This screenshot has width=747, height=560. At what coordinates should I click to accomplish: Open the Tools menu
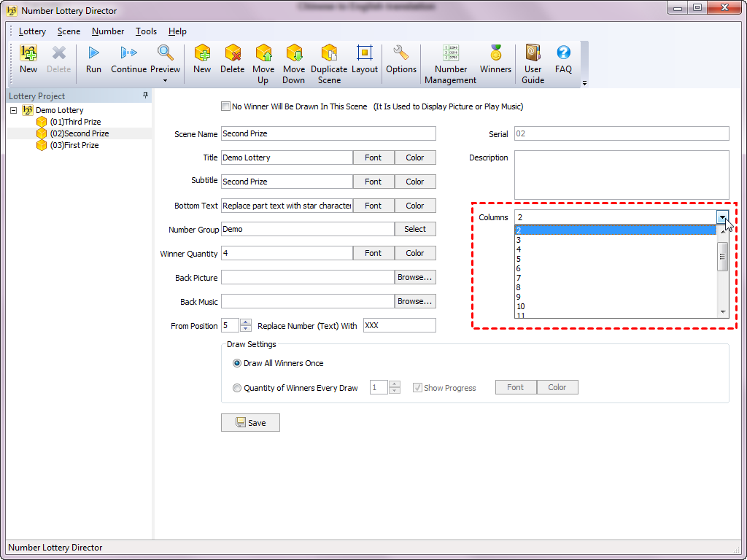pos(146,31)
